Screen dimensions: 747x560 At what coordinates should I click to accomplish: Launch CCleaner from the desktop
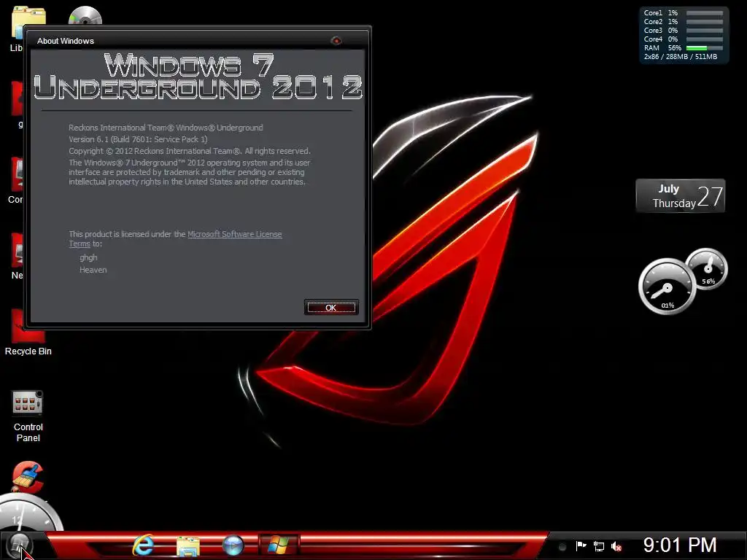click(x=28, y=476)
